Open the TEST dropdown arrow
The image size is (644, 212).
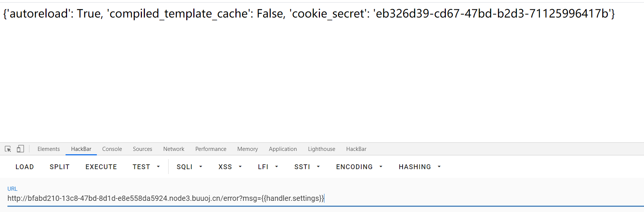pos(158,167)
